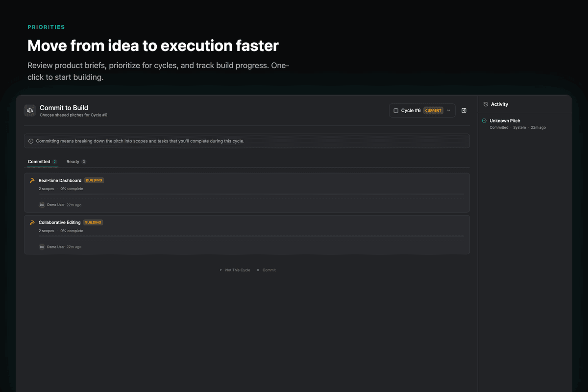
Task: Click the info icon in the committing banner
Action: [x=31, y=141]
